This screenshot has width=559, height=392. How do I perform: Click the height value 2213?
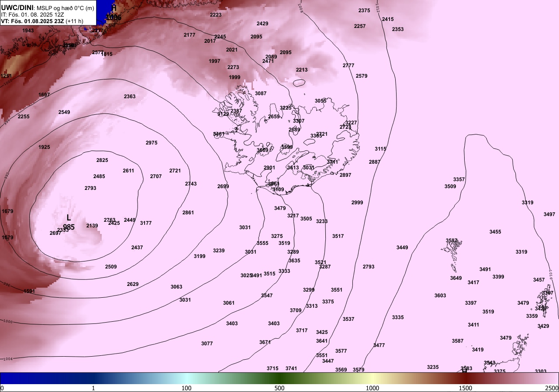(302, 70)
